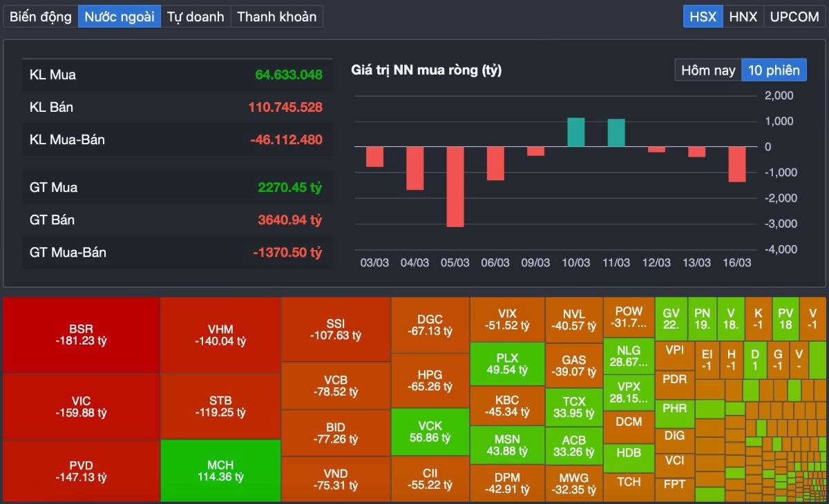
Task: Select the green VPX 28.15 tile
Action: tap(629, 393)
